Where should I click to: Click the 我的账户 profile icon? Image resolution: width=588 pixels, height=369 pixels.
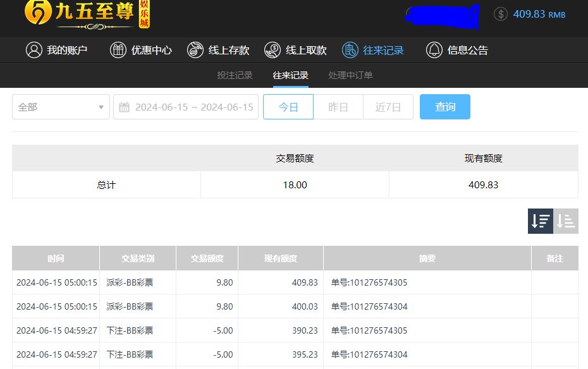[34, 51]
